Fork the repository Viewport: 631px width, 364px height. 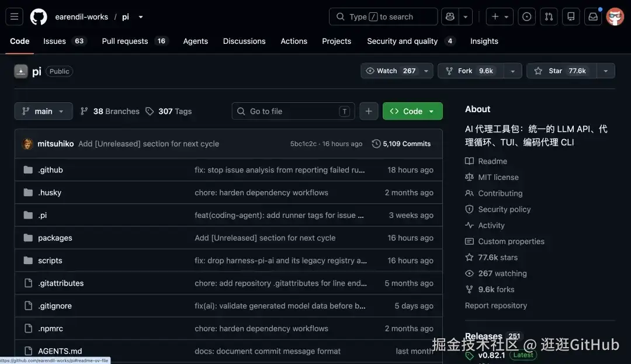[x=471, y=71]
